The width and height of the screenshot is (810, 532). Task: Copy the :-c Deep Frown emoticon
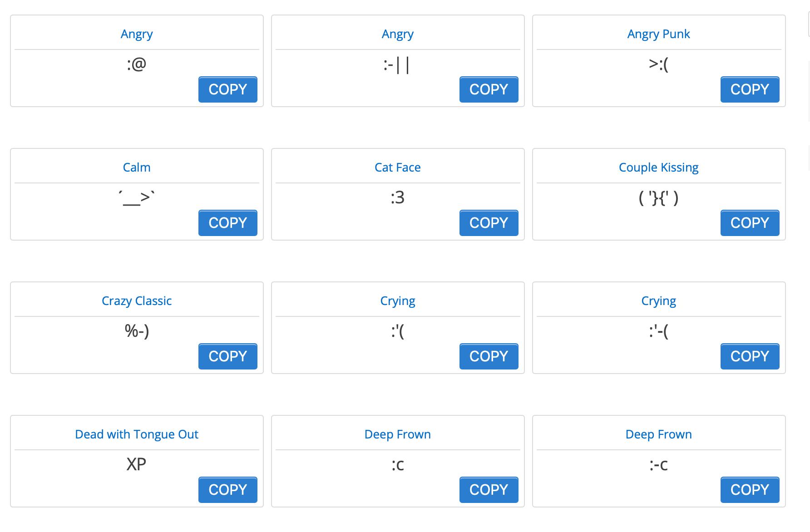point(750,490)
